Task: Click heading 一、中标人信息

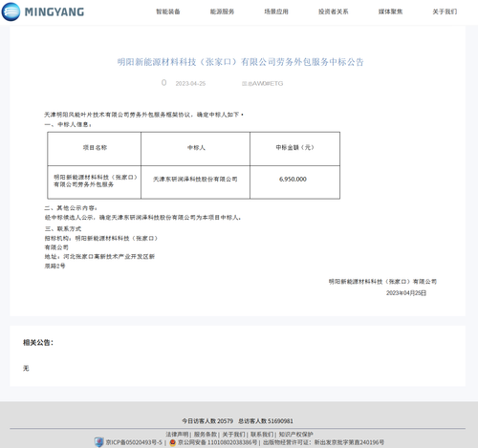Action: (x=68, y=124)
